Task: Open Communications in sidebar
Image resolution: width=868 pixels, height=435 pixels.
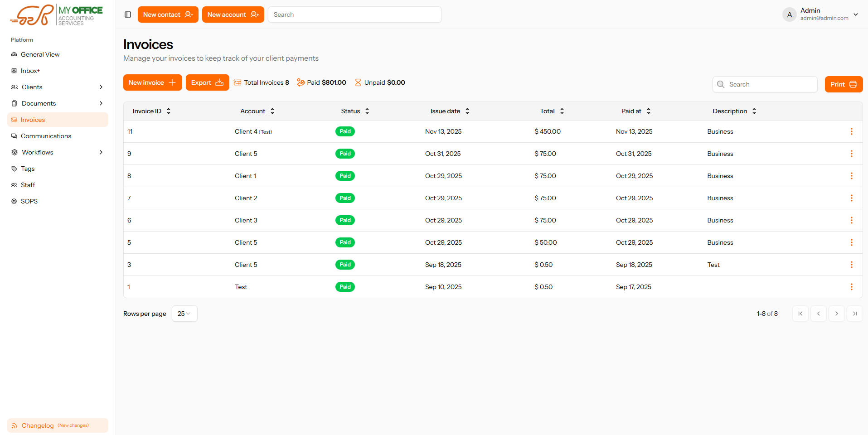Action: (x=58, y=136)
